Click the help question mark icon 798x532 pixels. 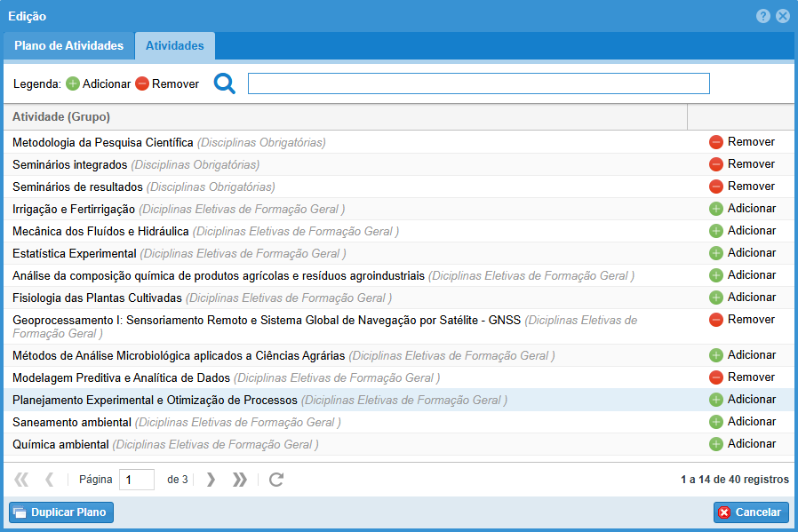click(763, 16)
